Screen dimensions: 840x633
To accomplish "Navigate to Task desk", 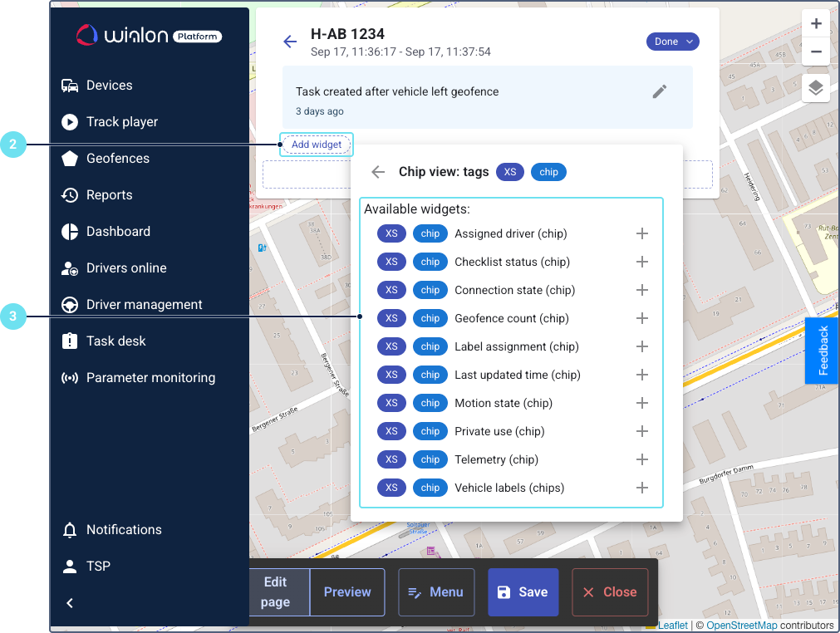I will coord(115,341).
